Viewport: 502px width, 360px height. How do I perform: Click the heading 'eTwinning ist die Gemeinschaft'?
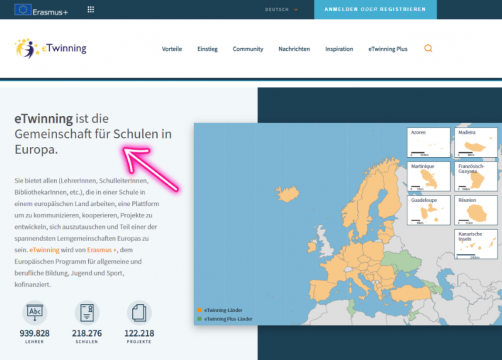point(93,134)
